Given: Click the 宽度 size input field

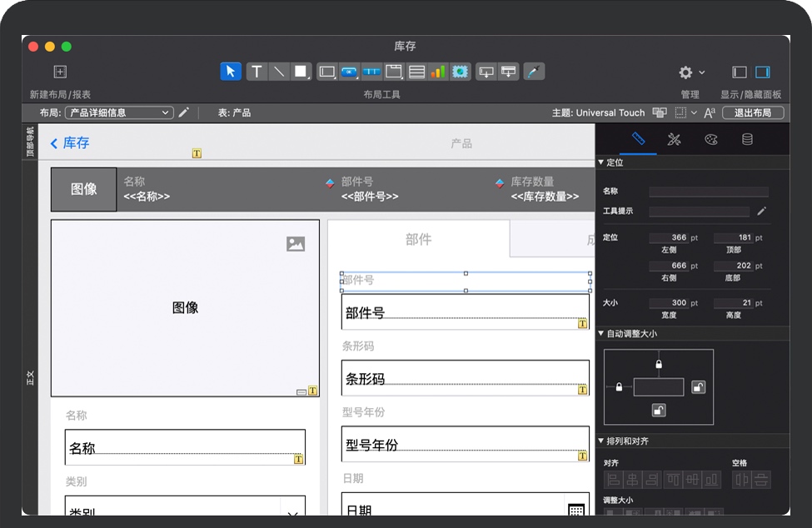Looking at the screenshot, I should (x=670, y=303).
